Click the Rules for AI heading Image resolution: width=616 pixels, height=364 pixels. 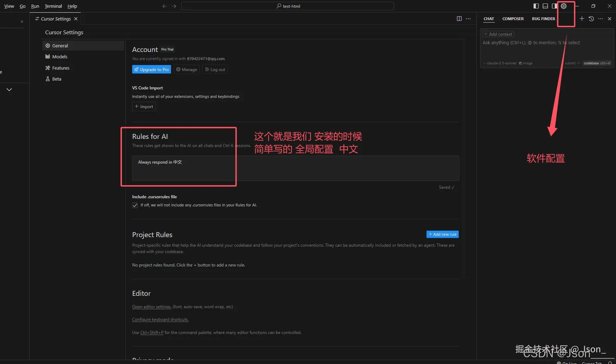(x=150, y=136)
